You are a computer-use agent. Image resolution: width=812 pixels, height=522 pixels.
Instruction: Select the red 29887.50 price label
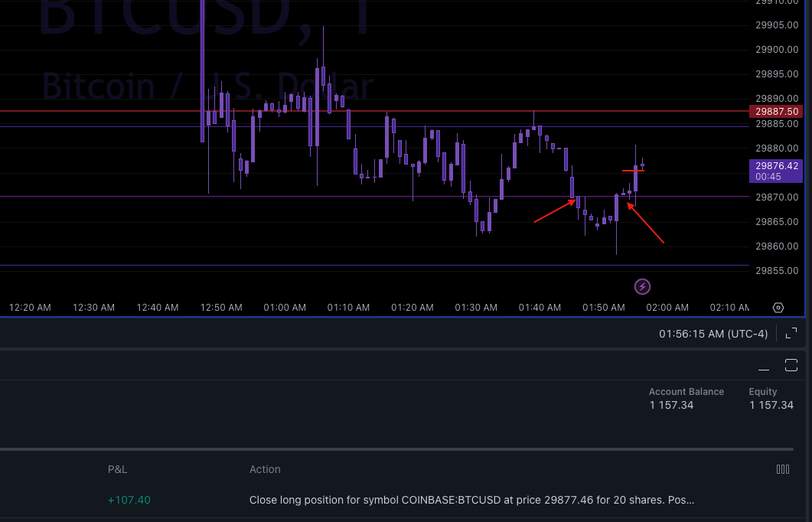click(x=776, y=111)
